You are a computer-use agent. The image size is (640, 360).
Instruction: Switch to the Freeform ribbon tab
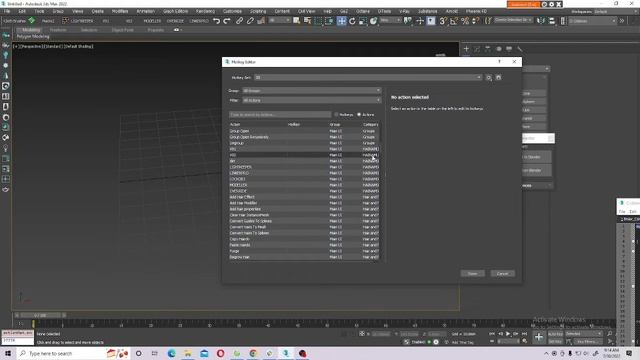point(58,30)
